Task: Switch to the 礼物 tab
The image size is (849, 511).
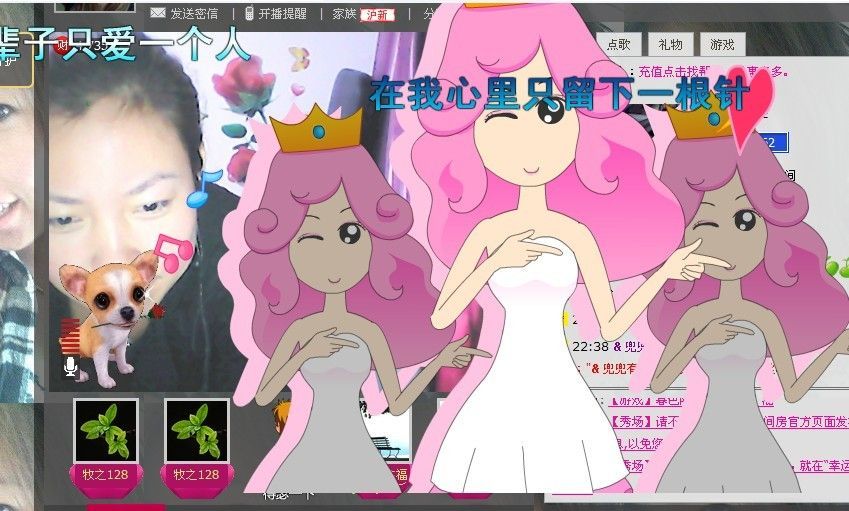Action: (x=670, y=44)
